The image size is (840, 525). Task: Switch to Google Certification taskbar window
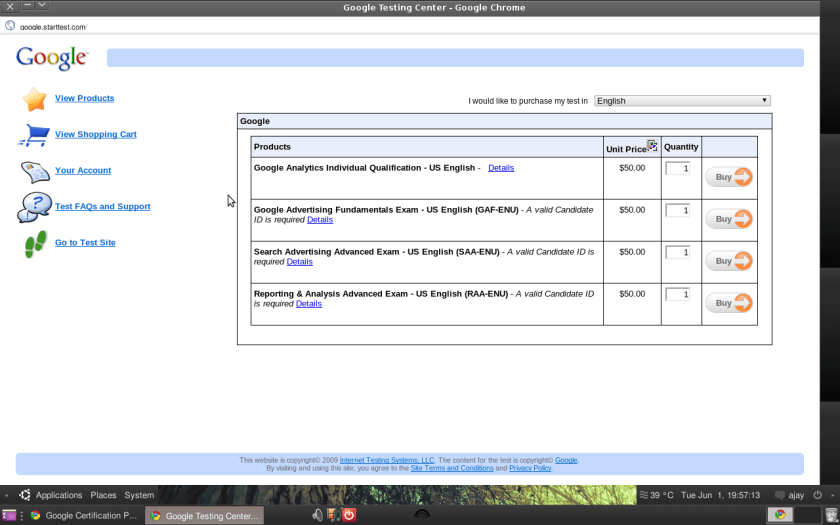click(83, 516)
